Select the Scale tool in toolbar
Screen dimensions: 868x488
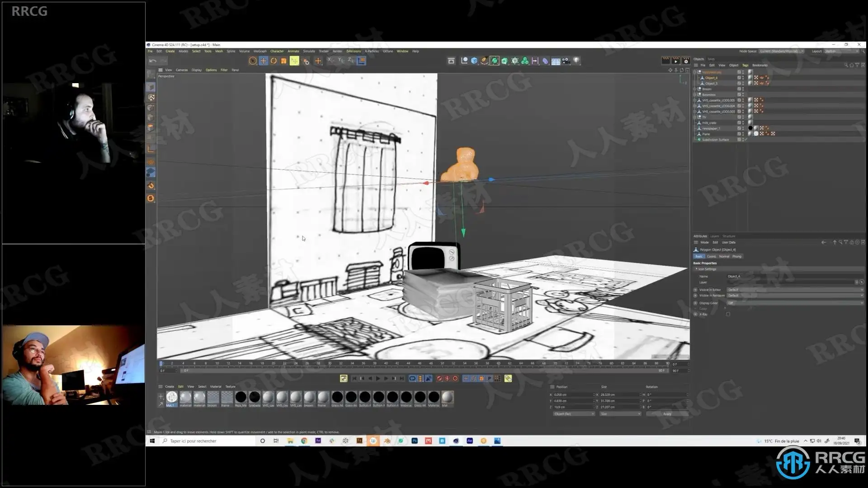[283, 61]
